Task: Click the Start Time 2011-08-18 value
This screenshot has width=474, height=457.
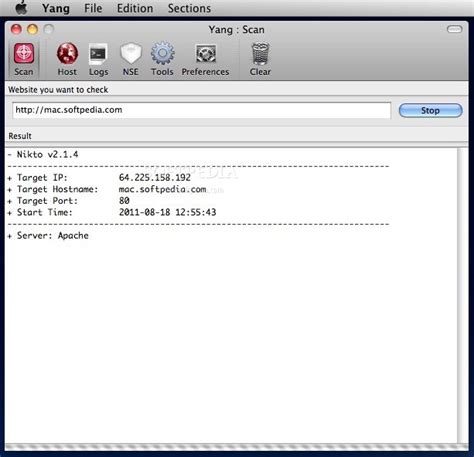Action: [x=168, y=212]
